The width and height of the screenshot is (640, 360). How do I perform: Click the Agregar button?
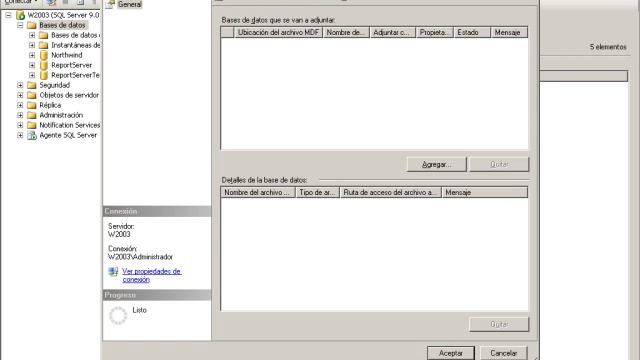[436, 164]
